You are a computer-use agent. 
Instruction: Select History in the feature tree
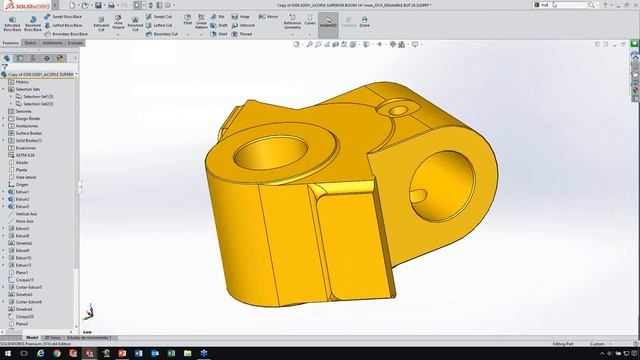[x=19, y=82]
